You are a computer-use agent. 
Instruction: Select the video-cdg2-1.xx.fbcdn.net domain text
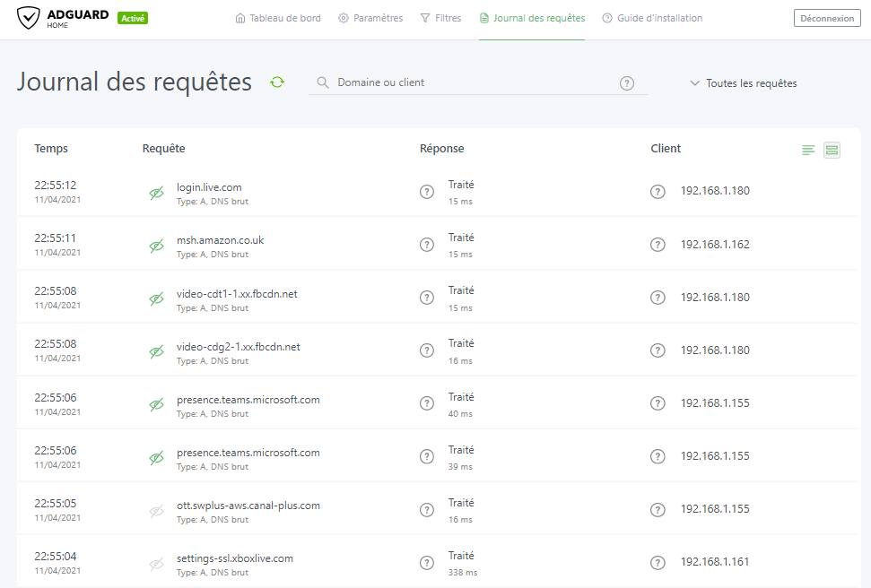239,347
